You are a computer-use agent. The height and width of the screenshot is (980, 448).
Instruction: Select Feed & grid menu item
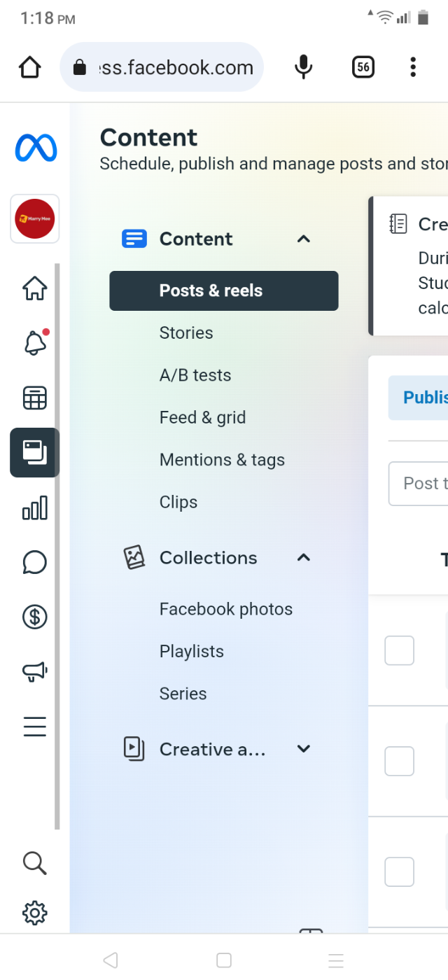[x=202, y=418]
